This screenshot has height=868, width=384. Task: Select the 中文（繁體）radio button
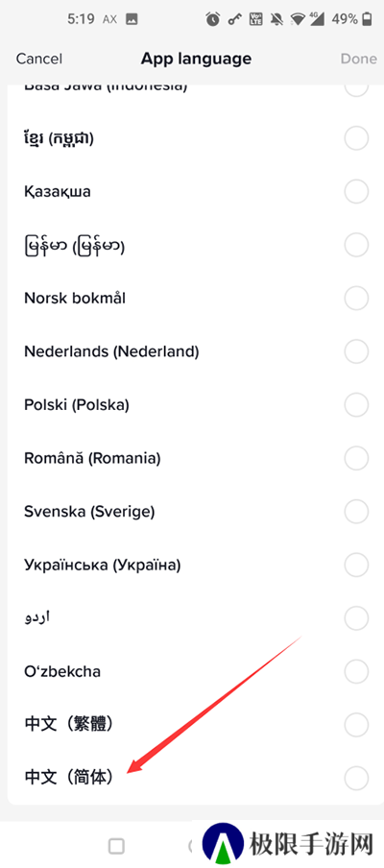[x=356, y=724]
